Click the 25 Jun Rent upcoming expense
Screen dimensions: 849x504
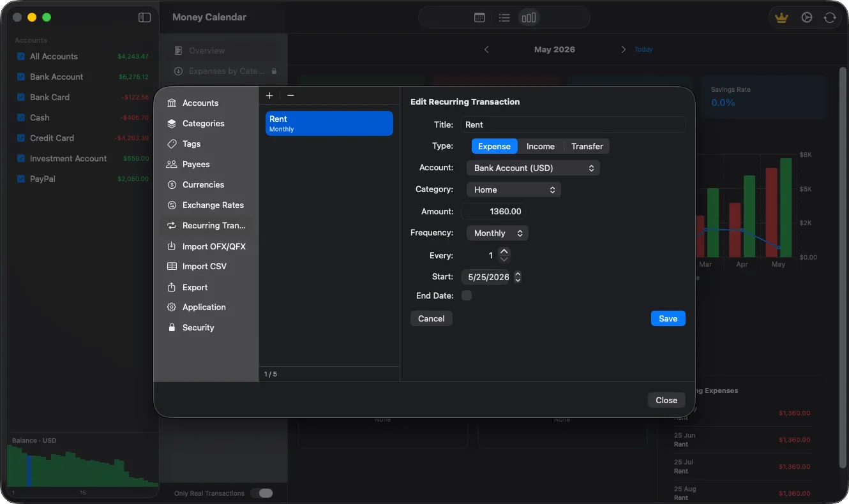[x=742, y=440]
